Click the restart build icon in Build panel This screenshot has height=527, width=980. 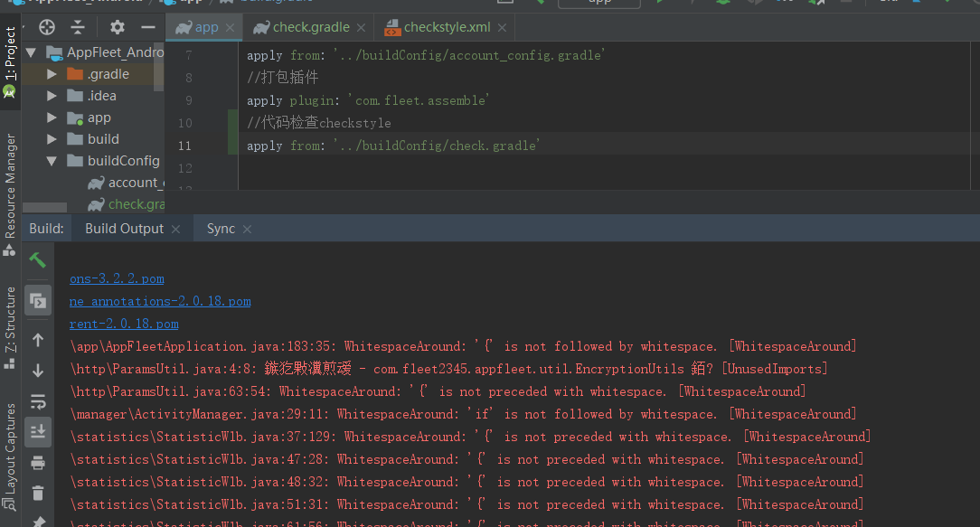click(38, 301)
